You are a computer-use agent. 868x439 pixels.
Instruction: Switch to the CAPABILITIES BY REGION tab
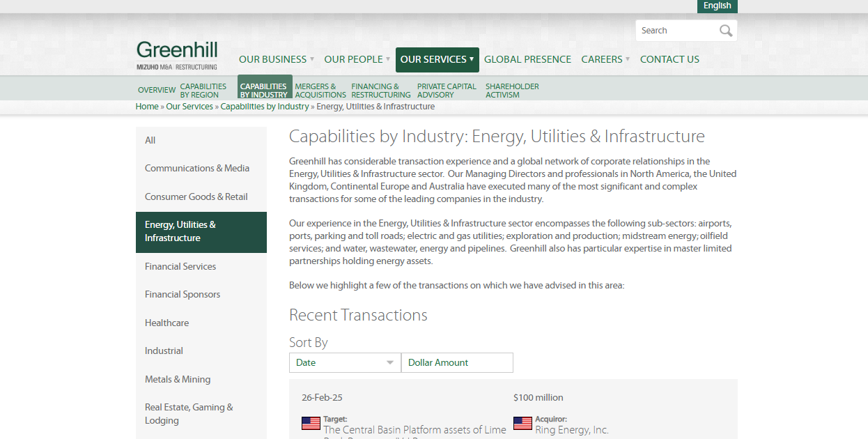point(203,90)
